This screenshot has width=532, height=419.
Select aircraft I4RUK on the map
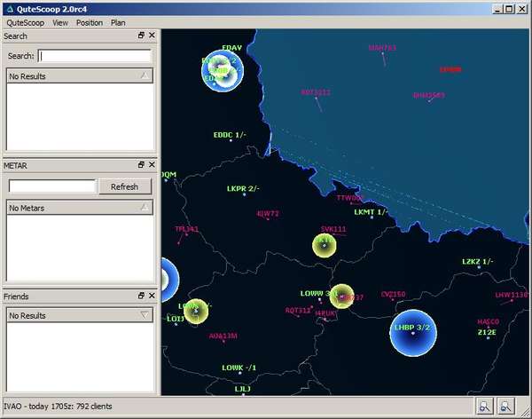pyautogui.click(x=325, y=313)
